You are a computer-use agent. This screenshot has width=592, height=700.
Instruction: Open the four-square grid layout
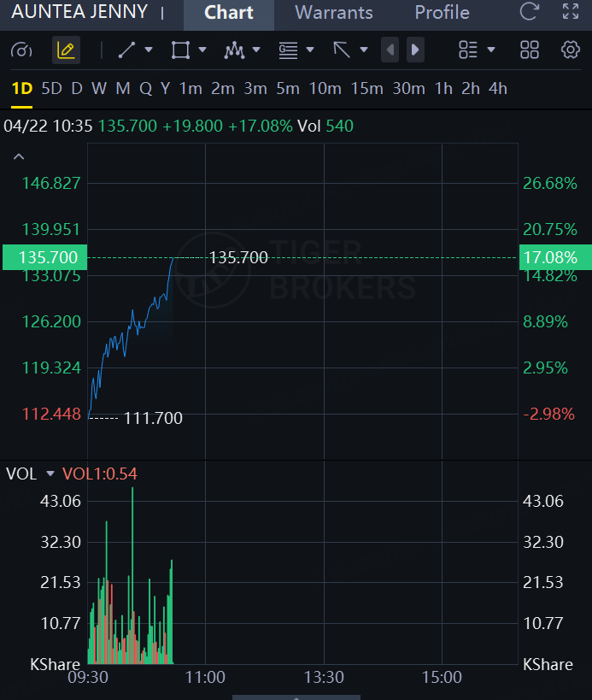click(530, 50)
